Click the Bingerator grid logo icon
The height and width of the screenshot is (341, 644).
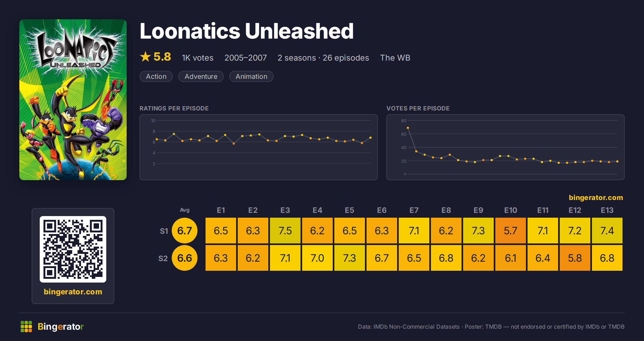coord(26,327)
